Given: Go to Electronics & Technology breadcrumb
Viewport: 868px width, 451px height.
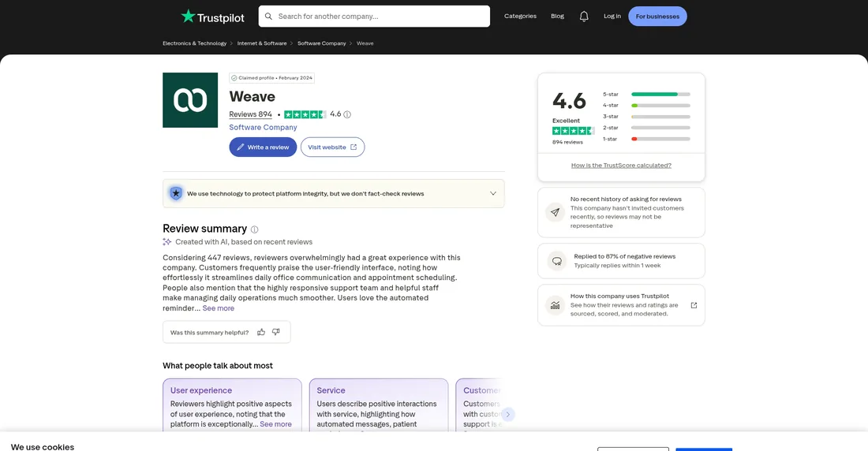Looking at the screenshot, I should (194, 43).
